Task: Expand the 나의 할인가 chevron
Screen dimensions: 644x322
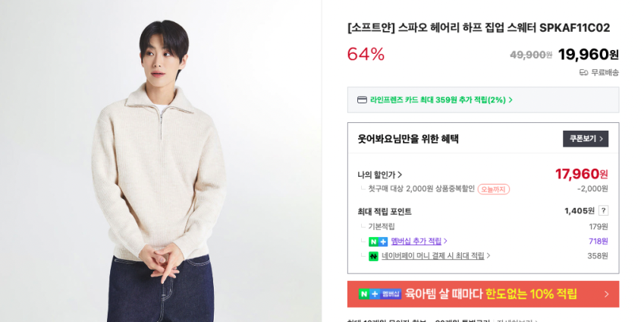Action: click(400, 175)
